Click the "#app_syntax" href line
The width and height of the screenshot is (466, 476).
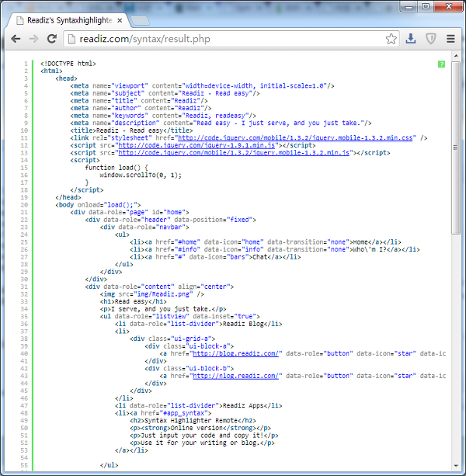(x=163, y=413)
